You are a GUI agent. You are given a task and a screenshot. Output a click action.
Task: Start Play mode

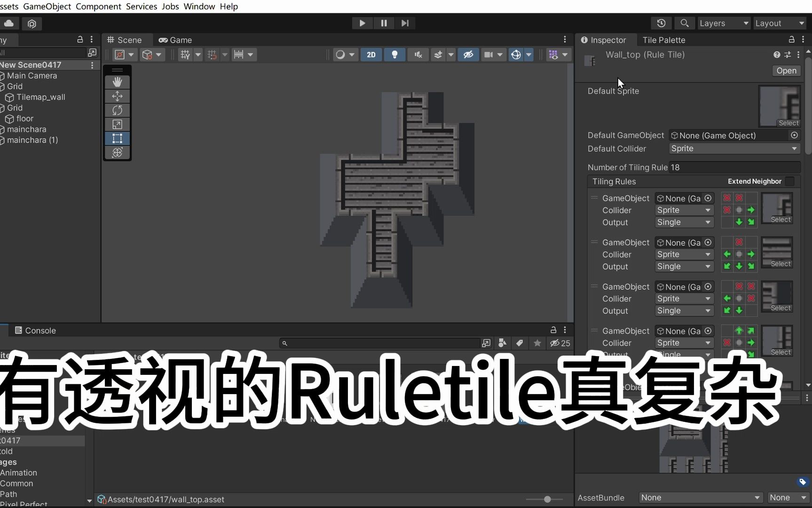(362, 23)
